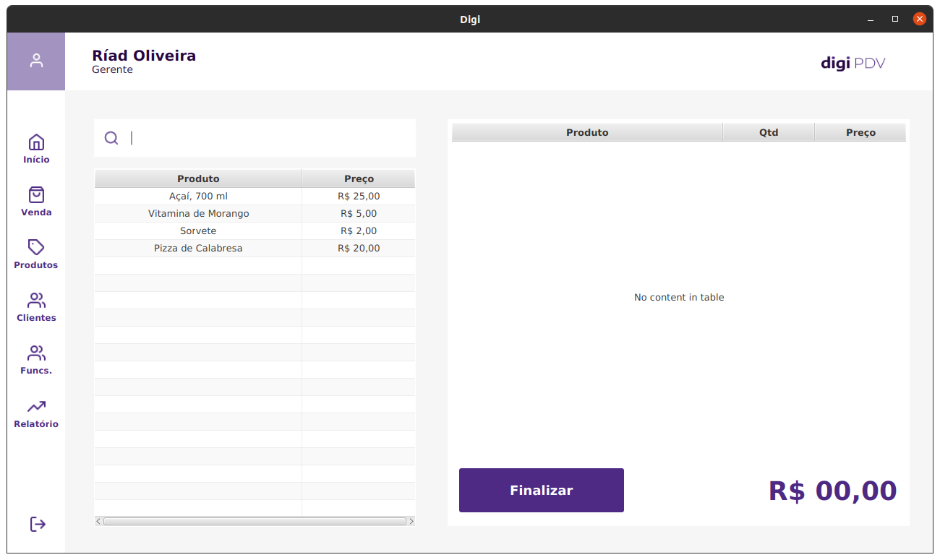The width and height of the screenshot is (940, 560).
Task: Sort product list by Preço header
Action: (x=359, y=178)
